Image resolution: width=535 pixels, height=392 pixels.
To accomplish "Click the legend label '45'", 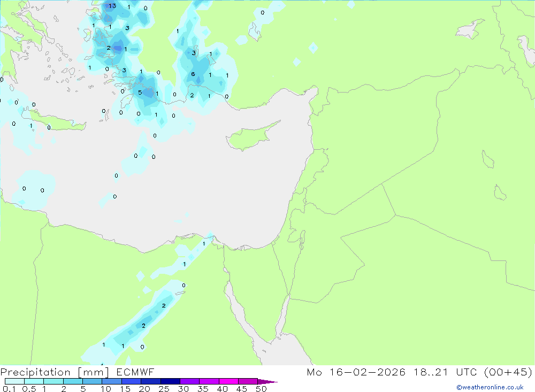I will click(x=242, y=389).
